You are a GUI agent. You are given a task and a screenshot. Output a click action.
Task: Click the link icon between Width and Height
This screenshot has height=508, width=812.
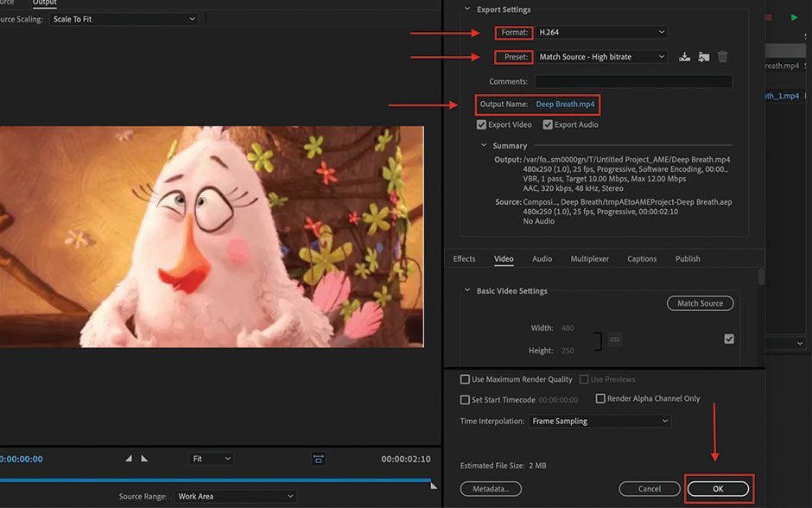coord(614,339)
